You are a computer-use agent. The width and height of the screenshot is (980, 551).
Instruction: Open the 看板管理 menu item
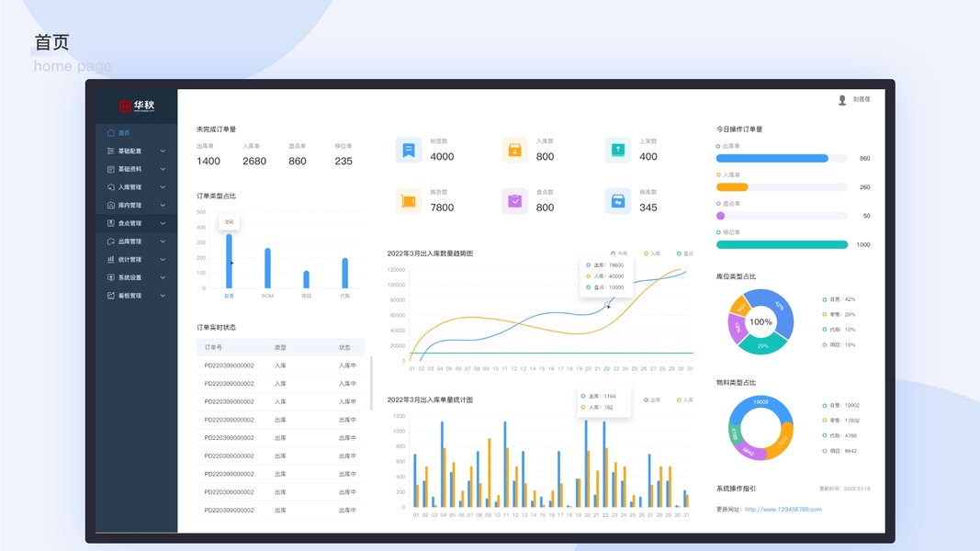136,296
